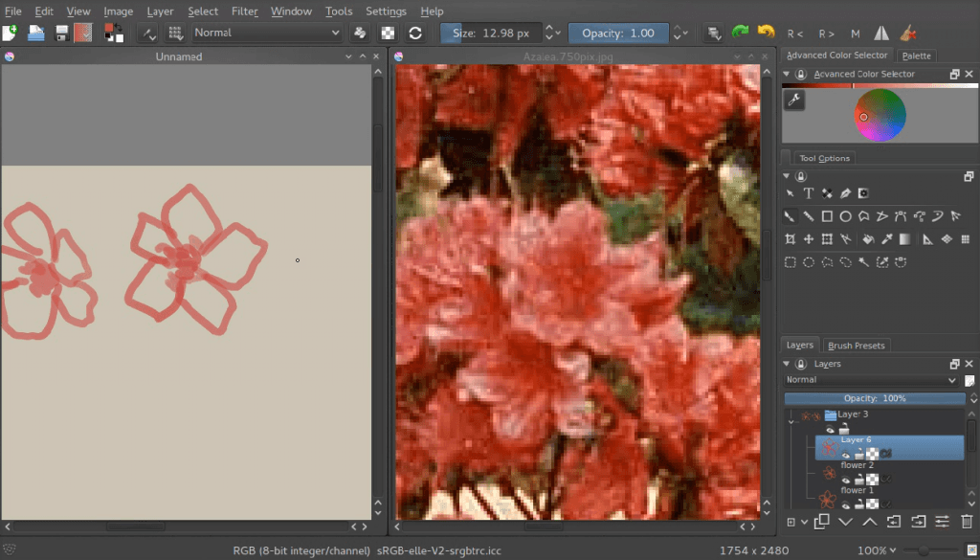Select the Move tool
This screenshot has height=560, width=980.
pyautogui.click(x=809, y=238)
